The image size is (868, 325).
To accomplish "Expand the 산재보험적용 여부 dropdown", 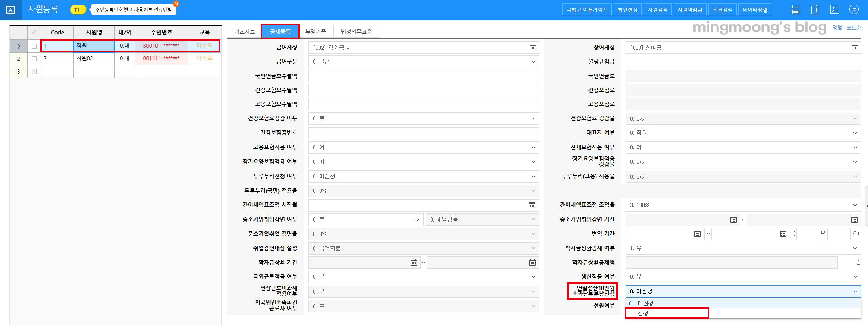I will pos(855,148).
